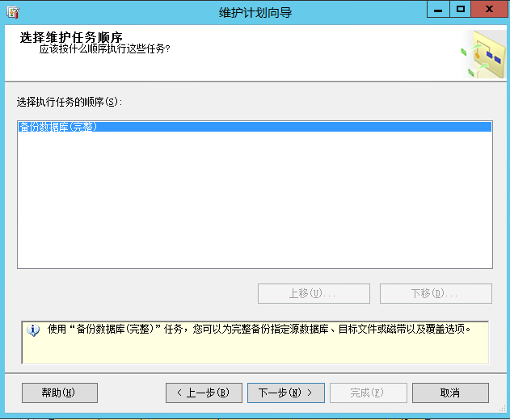510x420 pixels.
Task: Click the 完成(F) finish button
Action: pos(367,393)
